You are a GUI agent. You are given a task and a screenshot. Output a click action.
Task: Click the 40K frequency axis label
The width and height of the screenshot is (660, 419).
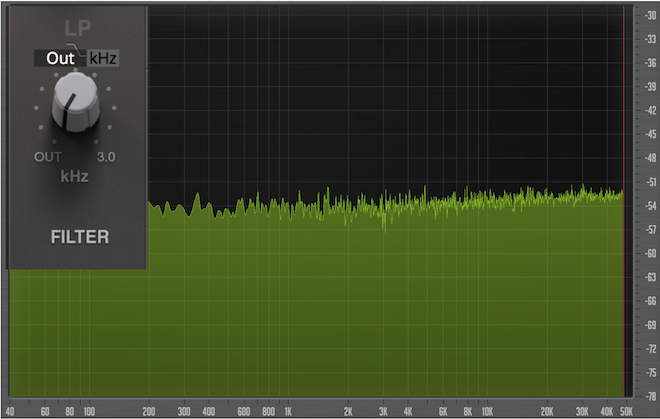click(607, 411)
